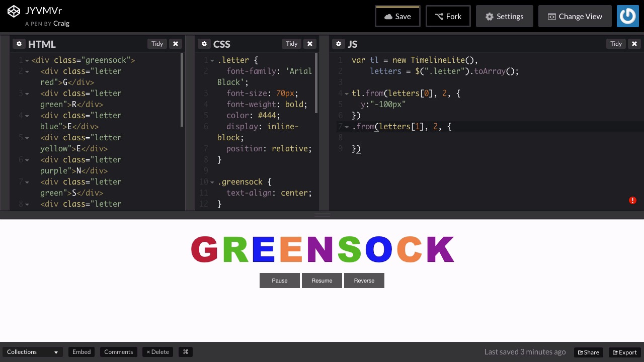
Task: Open pen Settings
Action: pyautogui.click(x=505, y=16)
